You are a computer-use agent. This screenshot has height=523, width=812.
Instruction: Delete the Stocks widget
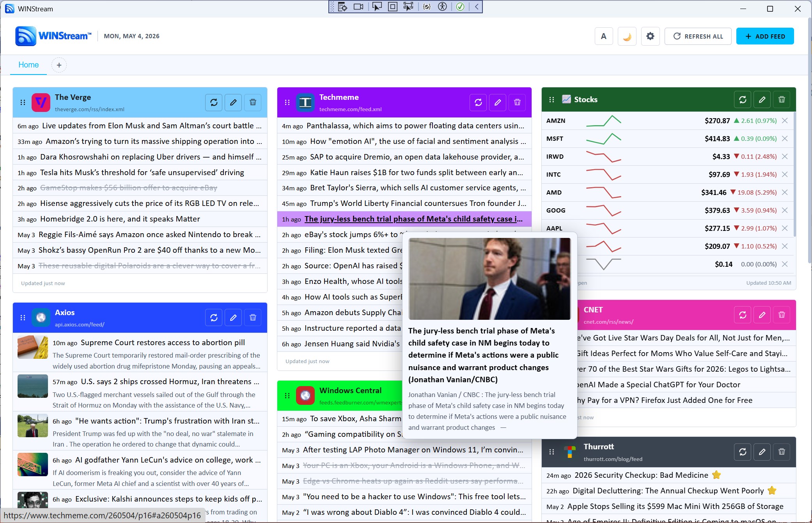click(x=782, y=99)
